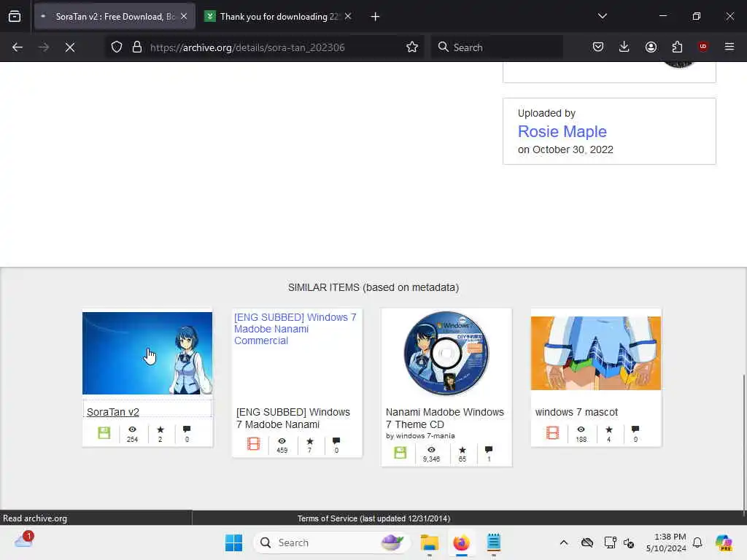Open Nanami Madobe Windows 7 Theme CD title

[444, 418]
